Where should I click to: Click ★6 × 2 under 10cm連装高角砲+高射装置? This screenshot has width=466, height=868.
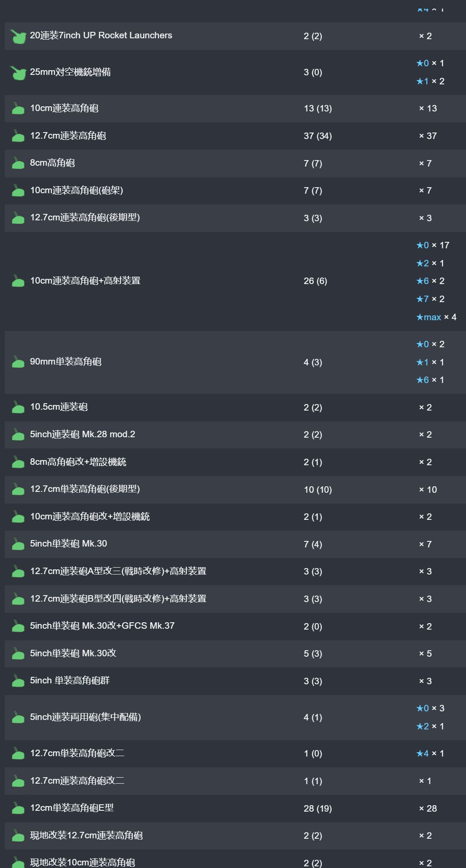430,281
